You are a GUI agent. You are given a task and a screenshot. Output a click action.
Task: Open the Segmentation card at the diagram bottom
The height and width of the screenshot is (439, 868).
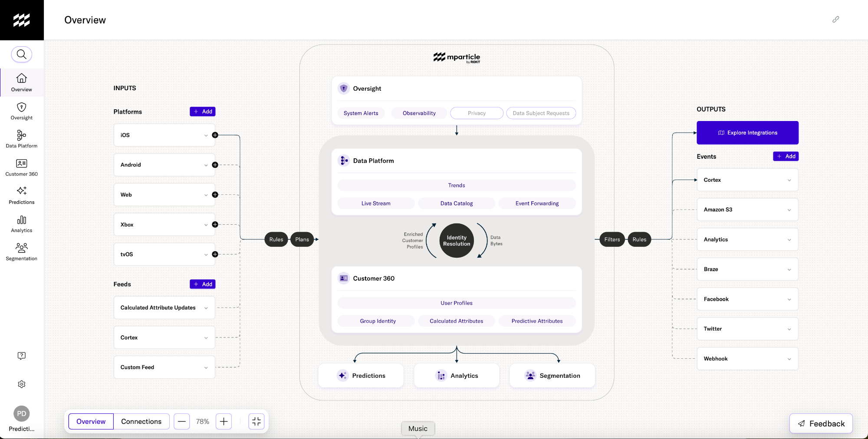click(552, 376)
